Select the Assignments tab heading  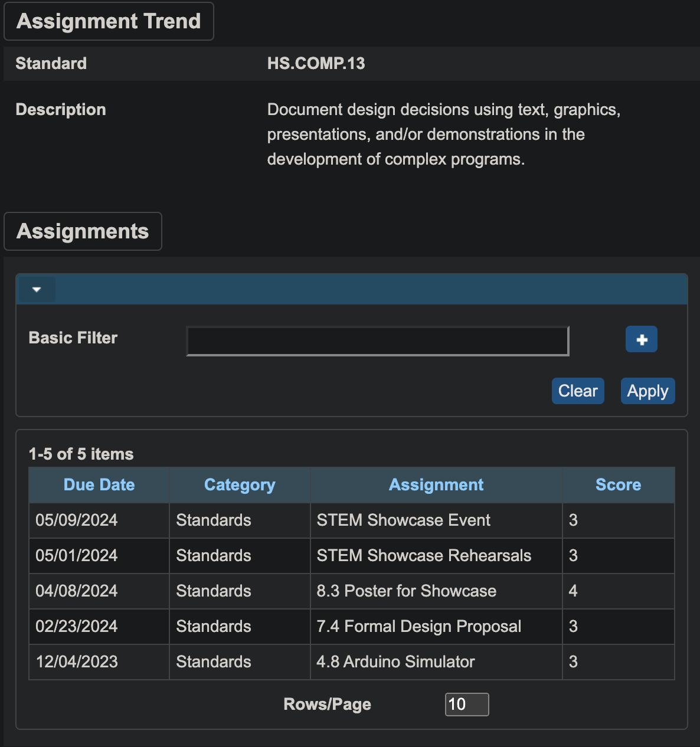point(83,231)
